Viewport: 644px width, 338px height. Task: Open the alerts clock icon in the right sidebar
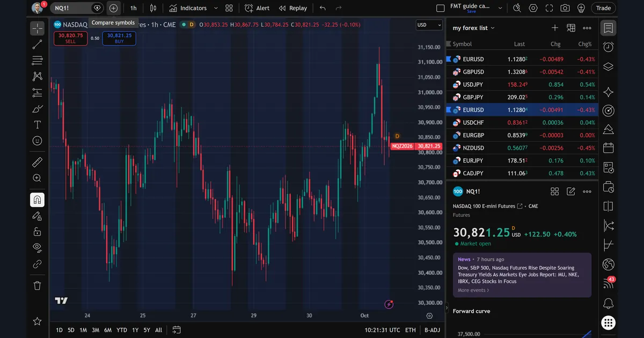[x=608, y=47]
